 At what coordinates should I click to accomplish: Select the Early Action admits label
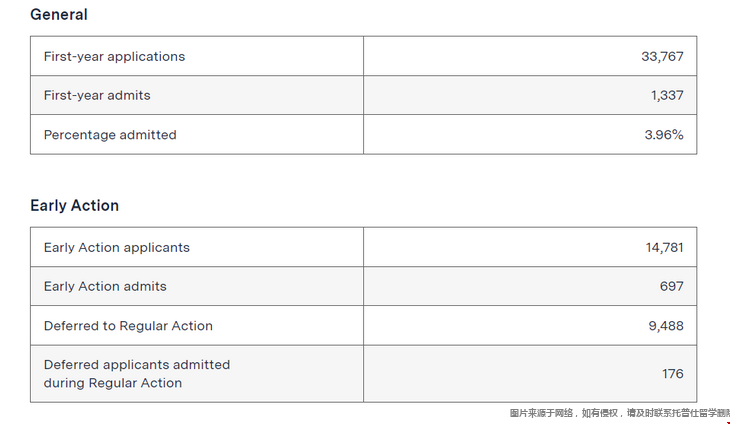click(x=105, y=286)
